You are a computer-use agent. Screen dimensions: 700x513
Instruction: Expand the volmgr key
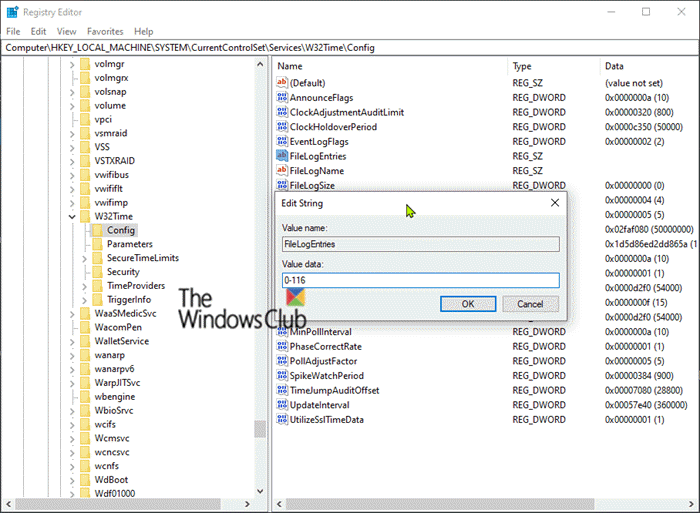coord(72,65)
